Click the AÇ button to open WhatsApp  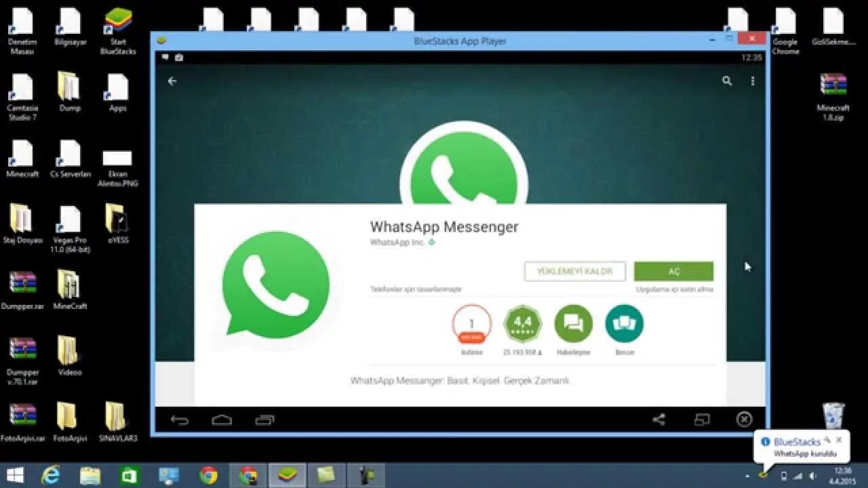tap(673, 271)
